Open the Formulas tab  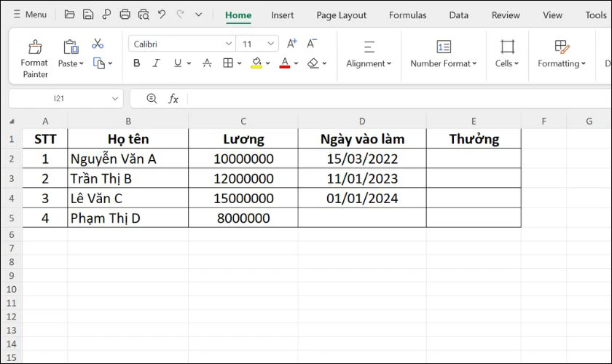click(407, 15)
